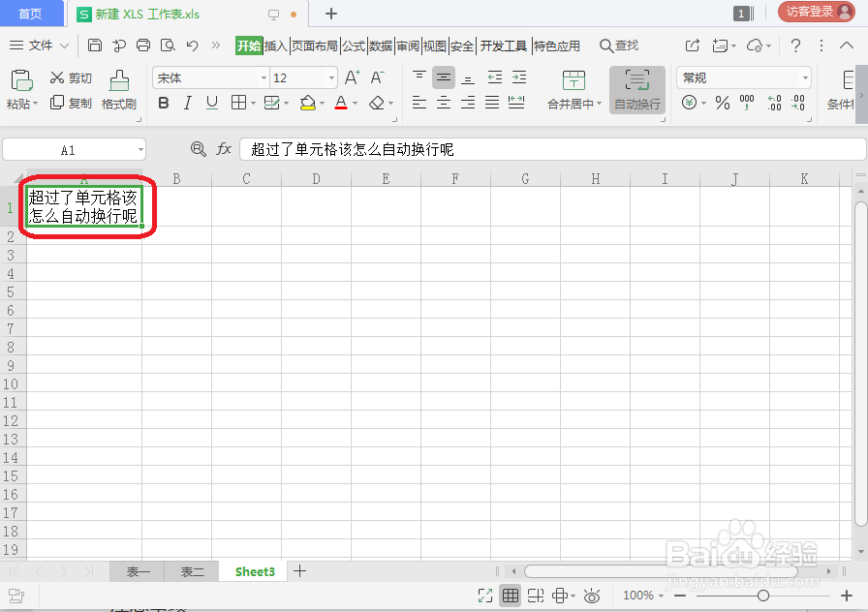This screenshot has width=868, height=612.
Task: Increase font size with A+ icon
Action: point(352,77)
